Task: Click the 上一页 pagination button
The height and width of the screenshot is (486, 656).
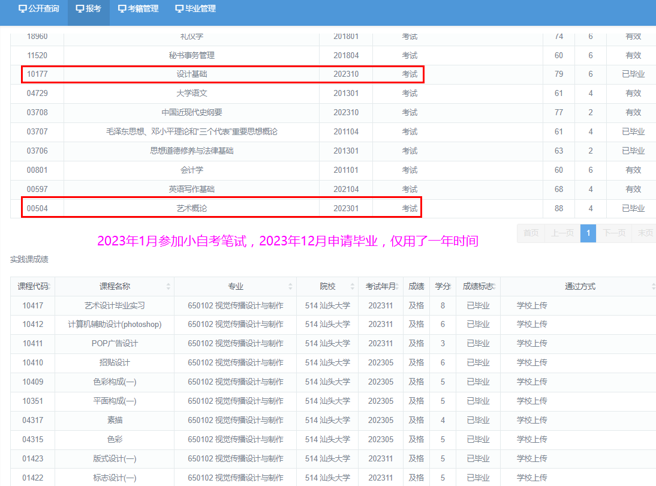Action: tap(562, 233)
